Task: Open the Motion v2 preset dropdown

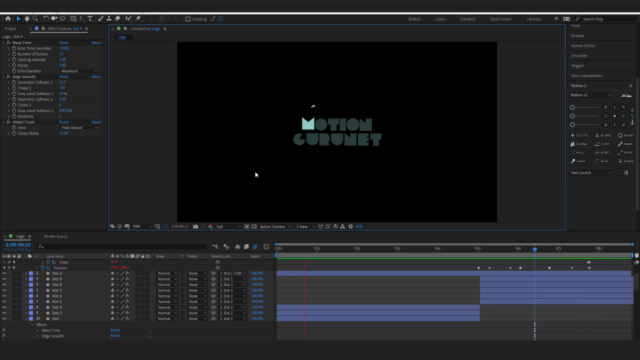Action: point(591,95)
